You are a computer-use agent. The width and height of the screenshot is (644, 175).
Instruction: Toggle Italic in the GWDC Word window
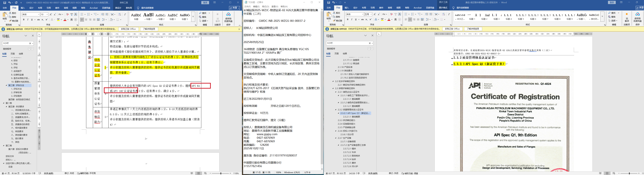(28, 20)
